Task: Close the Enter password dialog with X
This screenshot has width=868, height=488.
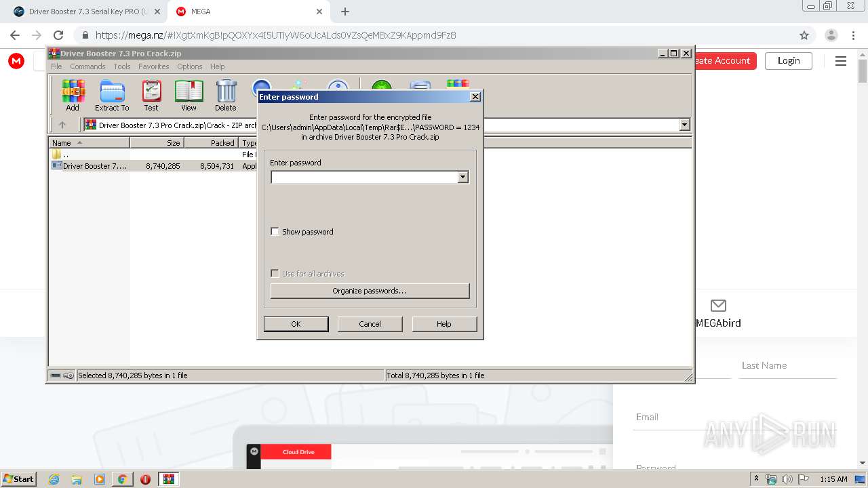Action: tap(475, 97)
